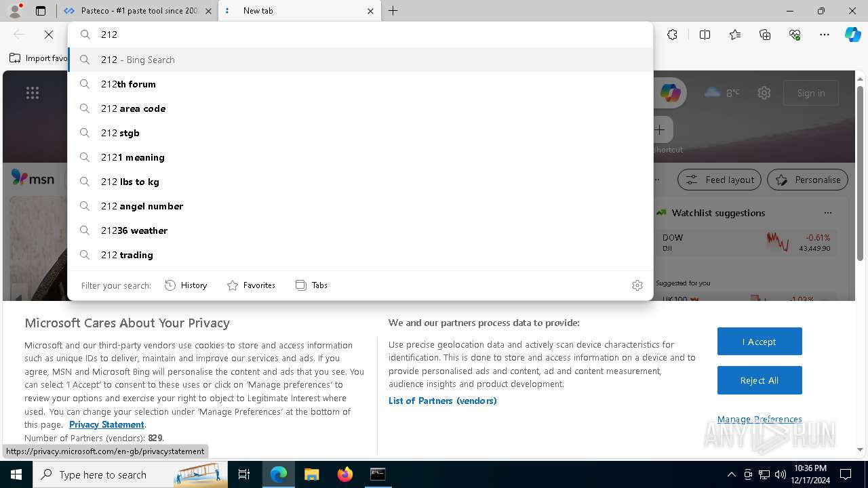868x488 pixels.
Task: Open the Favorites star icon
Action: 735,35
